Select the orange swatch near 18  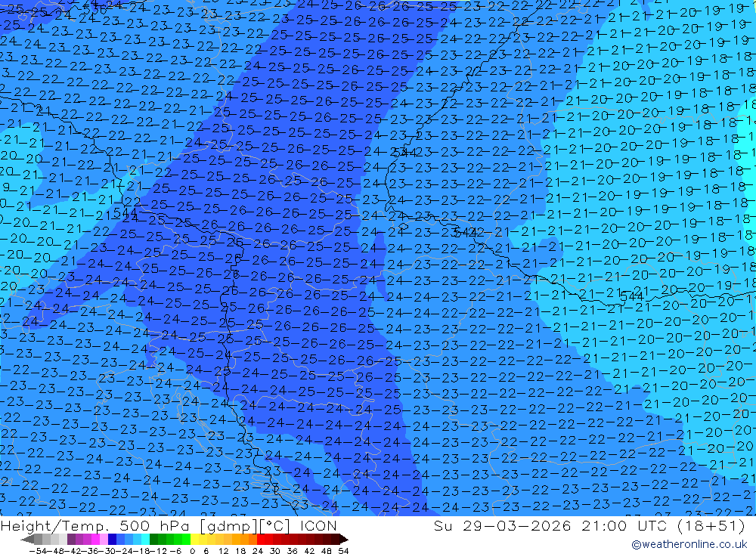coord(245,540)
